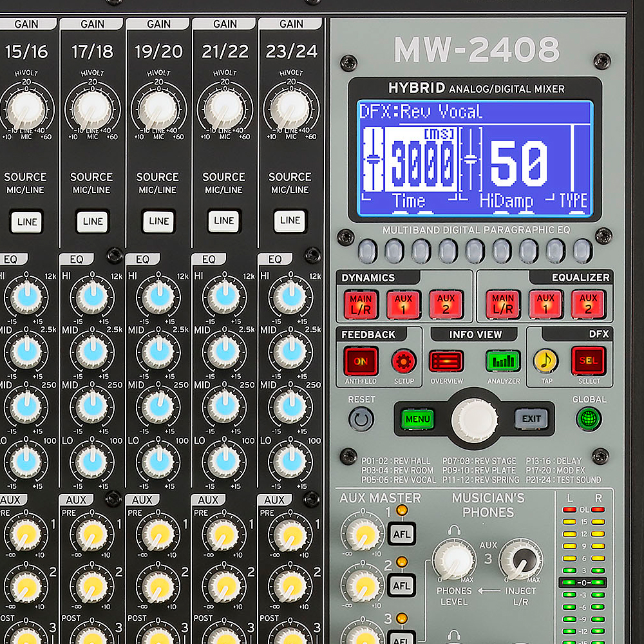Open the ANALYZER spectrum button
This screenshot has width=644, height=644.
tap(503, 361)
